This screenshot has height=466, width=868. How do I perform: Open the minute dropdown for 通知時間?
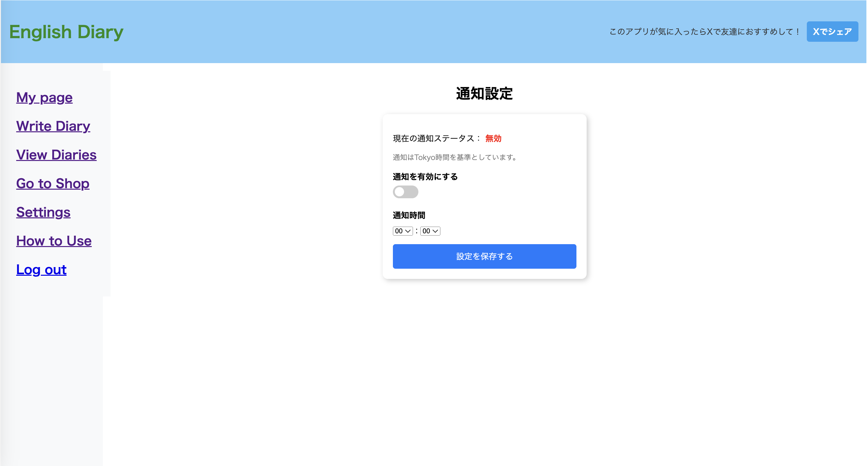[x=430, y=231]
